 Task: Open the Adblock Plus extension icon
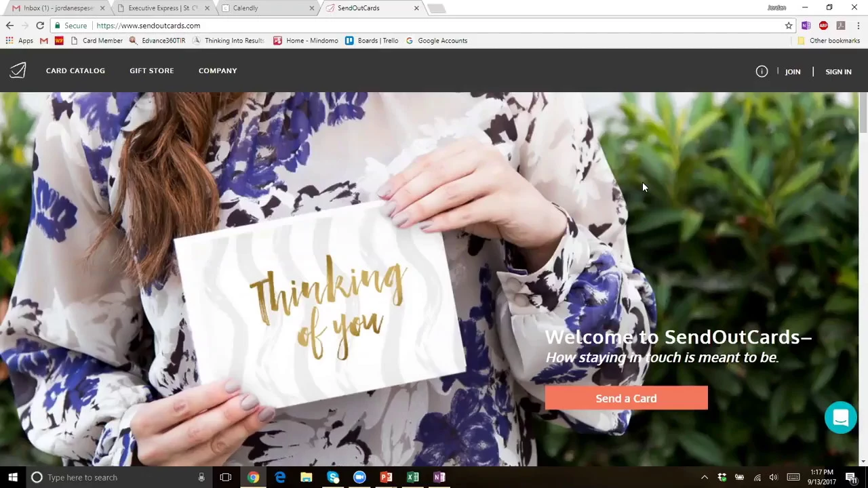point(823,26)
